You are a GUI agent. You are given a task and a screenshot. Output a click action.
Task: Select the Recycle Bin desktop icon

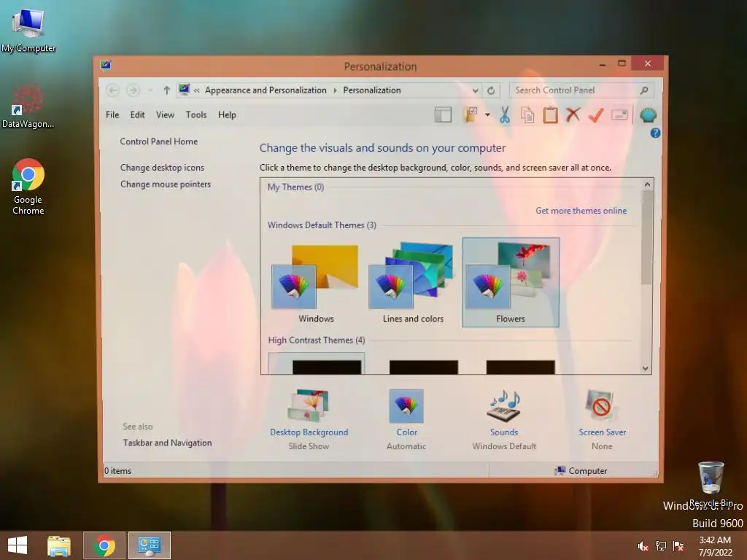(711, 483)
